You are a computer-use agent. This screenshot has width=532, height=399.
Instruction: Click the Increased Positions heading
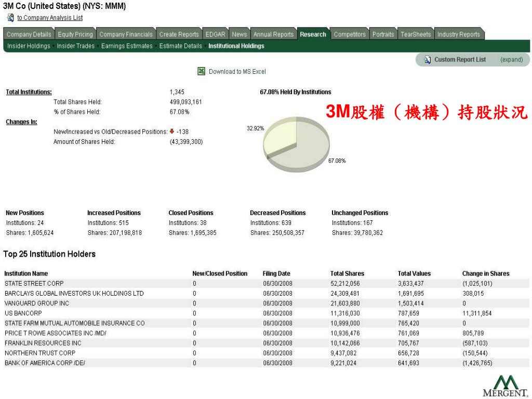(114, 212)
